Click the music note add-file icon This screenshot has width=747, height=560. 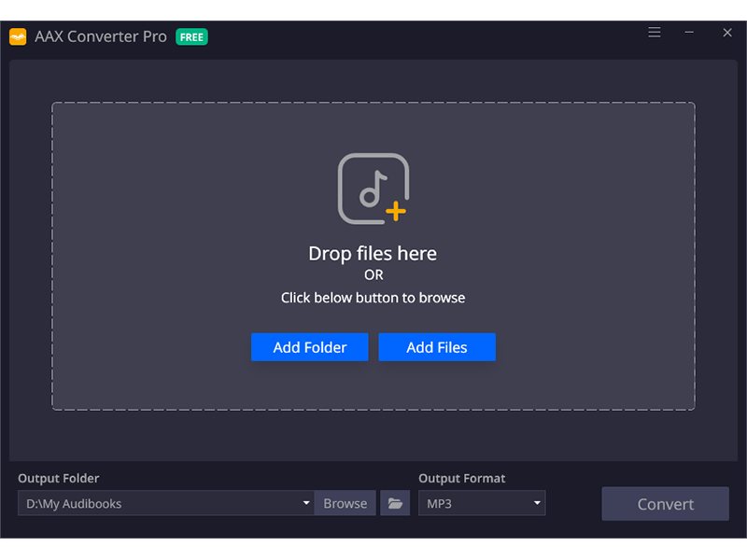[373, 189]
